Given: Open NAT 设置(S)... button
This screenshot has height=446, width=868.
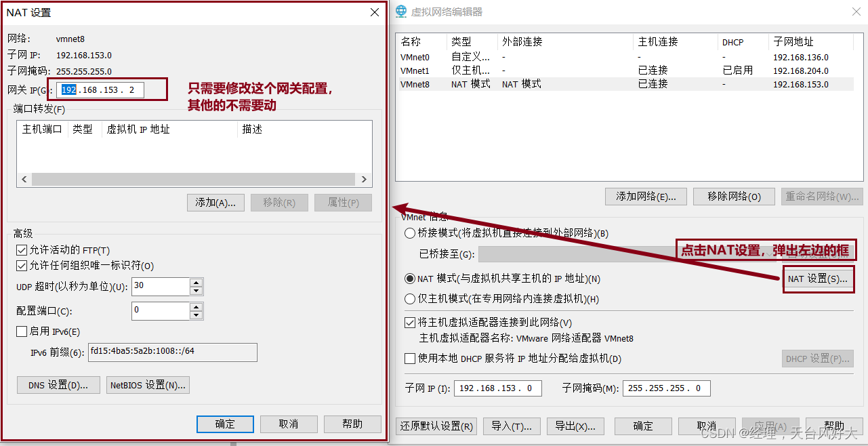Looking at the screenshot, I should tap(818, 279).
